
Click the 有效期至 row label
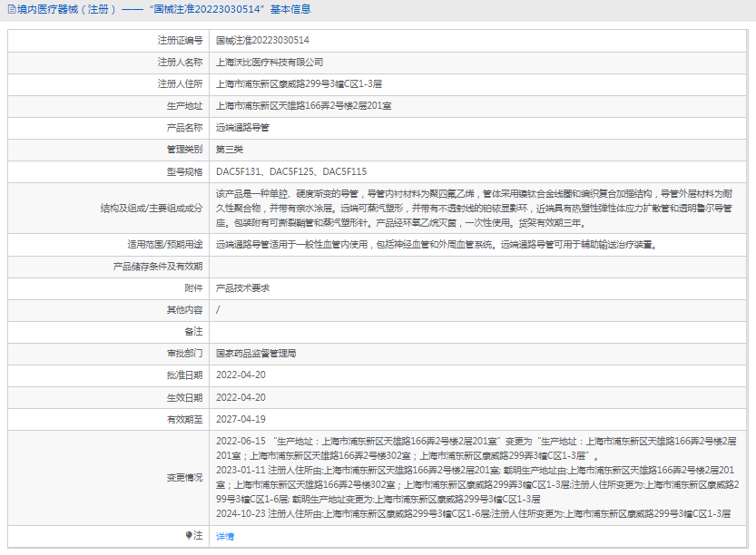click(184, 420)
